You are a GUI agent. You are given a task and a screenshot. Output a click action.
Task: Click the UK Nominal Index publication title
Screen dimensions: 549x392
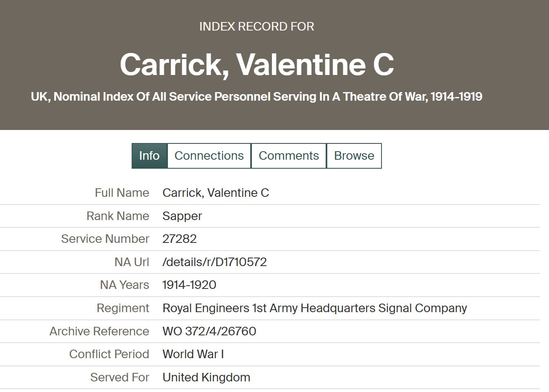[257, 97]
